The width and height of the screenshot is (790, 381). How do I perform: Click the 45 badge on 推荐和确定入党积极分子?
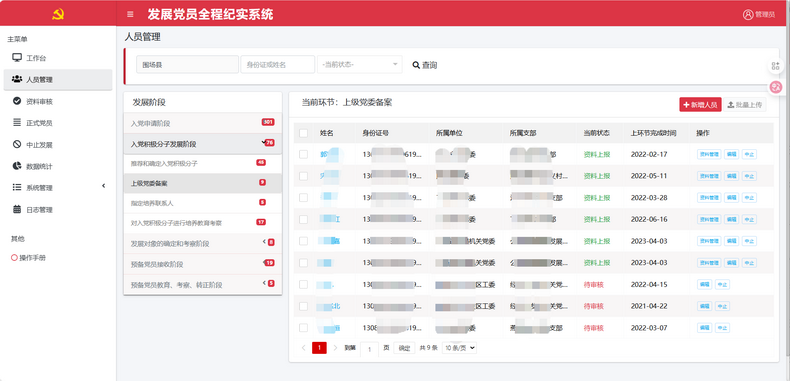click(261, 162)
